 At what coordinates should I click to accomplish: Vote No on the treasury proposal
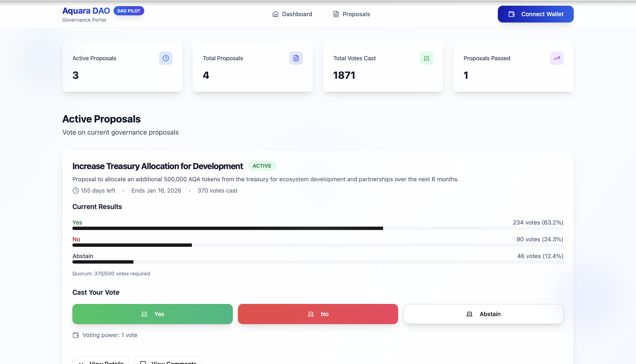(x=318, y=314)
